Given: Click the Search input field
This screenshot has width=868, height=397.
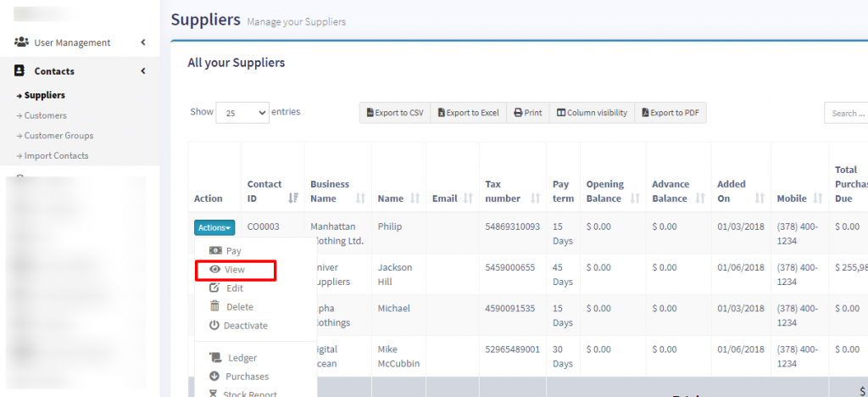Looking at the screenshot, I should point(846,113).
